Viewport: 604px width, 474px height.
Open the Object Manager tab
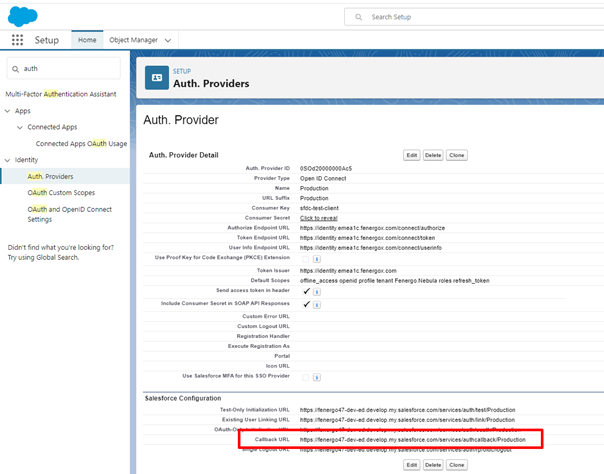[133, 40]
